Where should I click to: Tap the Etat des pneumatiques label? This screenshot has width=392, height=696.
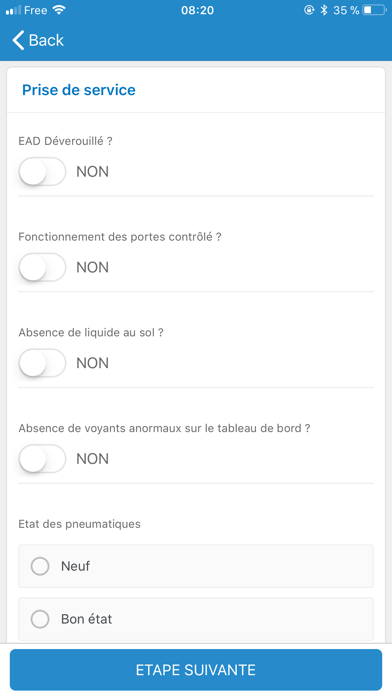[x=79, y=524]
